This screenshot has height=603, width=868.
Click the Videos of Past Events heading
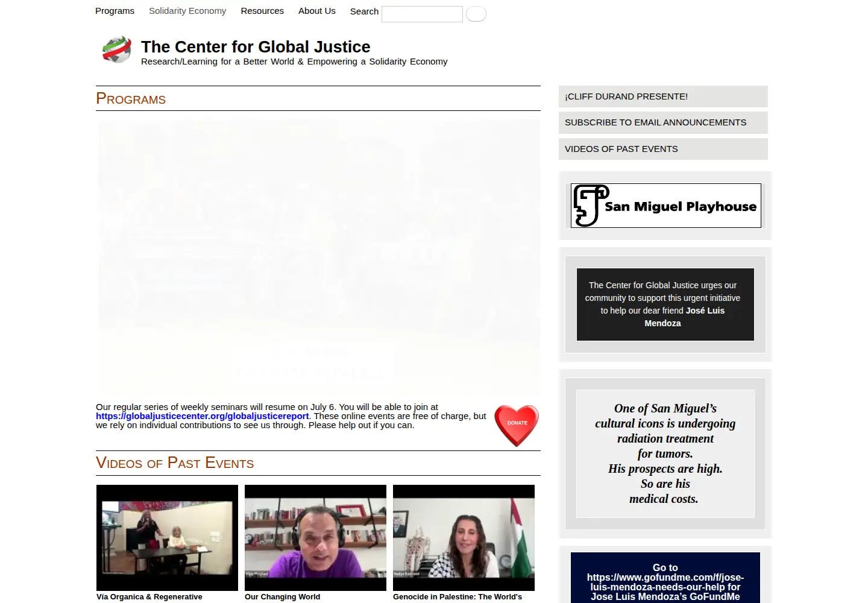(x=175, y=463)
